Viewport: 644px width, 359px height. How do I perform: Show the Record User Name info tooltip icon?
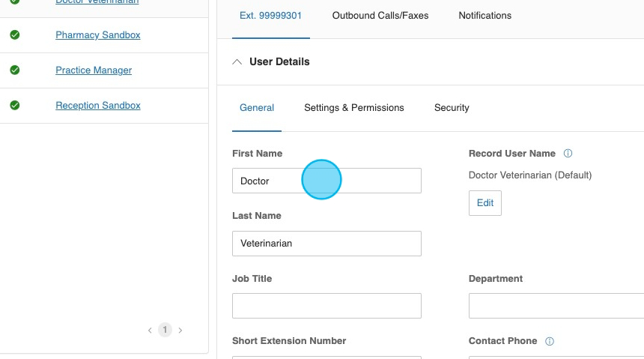pos(568,154)
